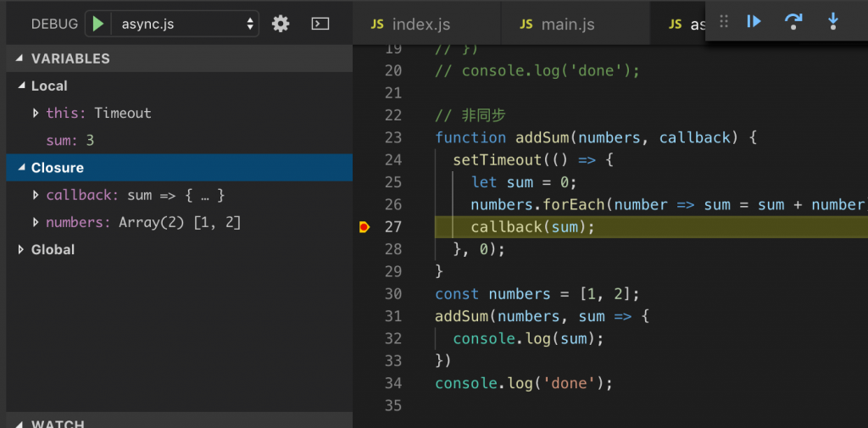This screenshot has height=428, width=868.
Task: Click the Continue debug control
Action: (x=754, y=21)
